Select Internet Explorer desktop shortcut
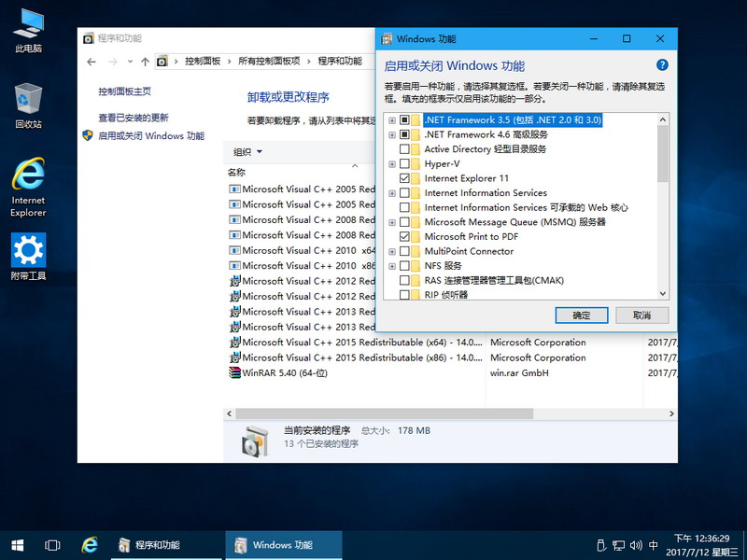The image size is (747, 560). tap(28, 188)
